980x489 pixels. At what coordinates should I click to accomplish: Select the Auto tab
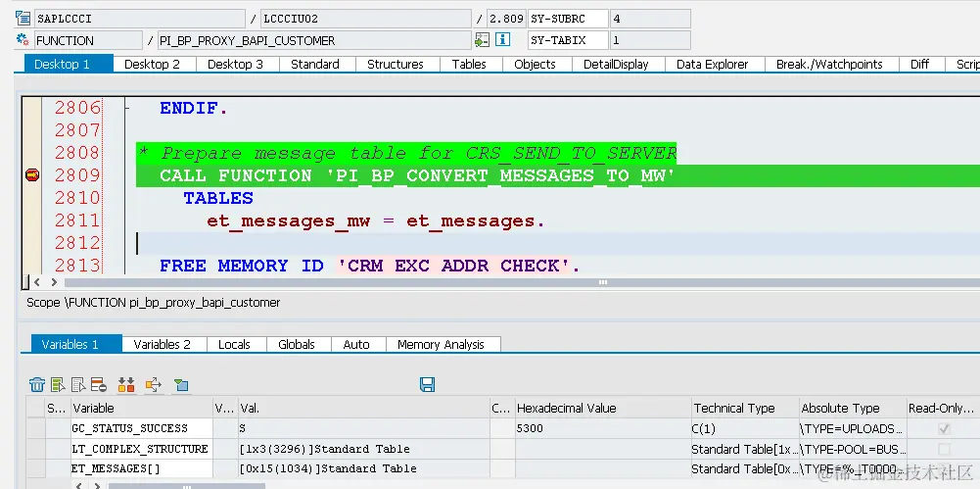coord(356,344)
